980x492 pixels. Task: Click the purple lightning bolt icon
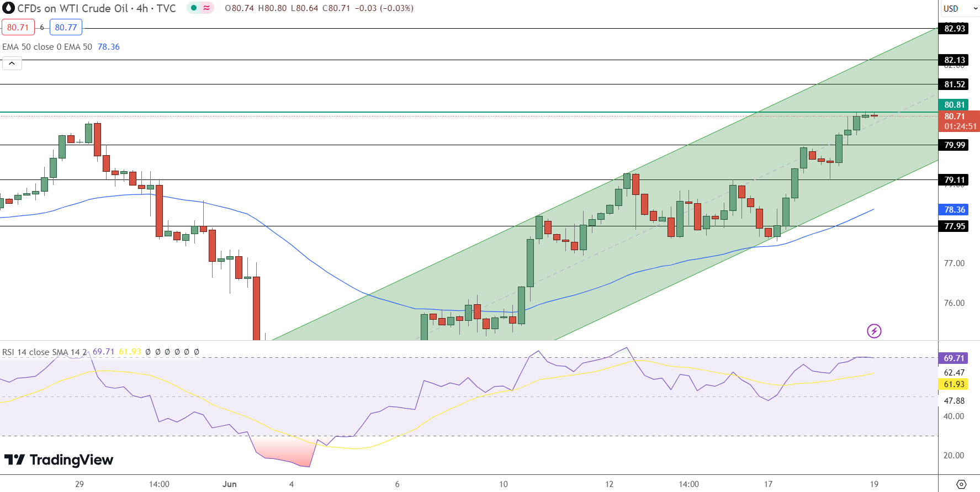click(x=874, y=331)
